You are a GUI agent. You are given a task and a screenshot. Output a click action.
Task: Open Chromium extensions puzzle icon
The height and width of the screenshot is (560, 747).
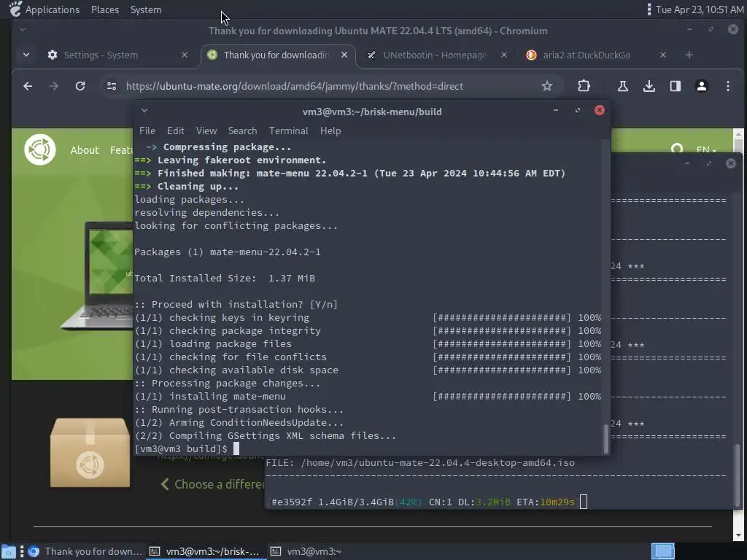[x=584, y=86]
